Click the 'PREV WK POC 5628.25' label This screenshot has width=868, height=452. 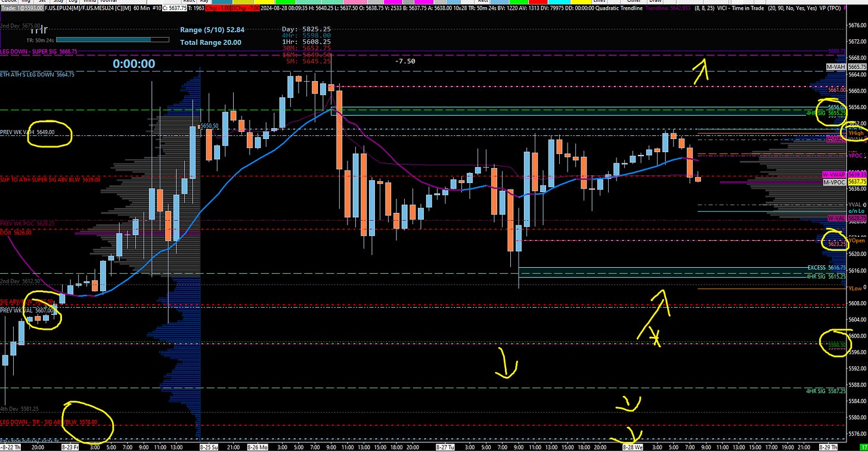(26, 223)
